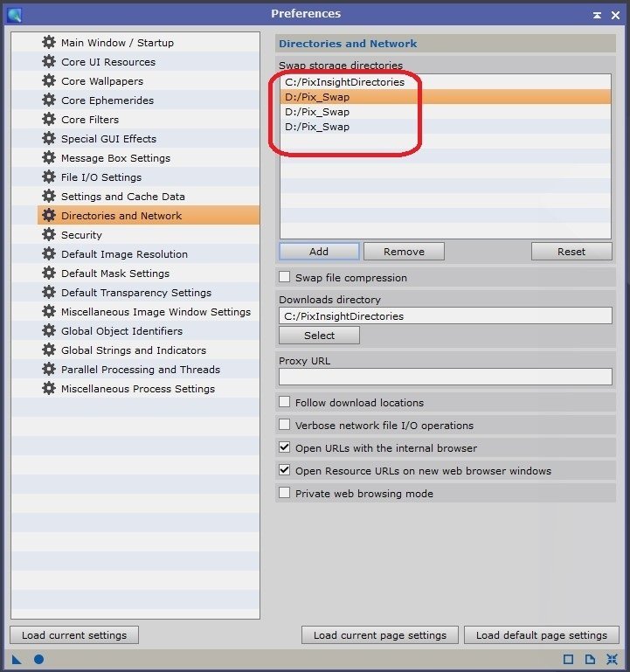Image resolution: width=630 pixels, height=672 pixels.
Task: Click the reset arrows icon in bottom bar
Action: [x=612, y=659]
